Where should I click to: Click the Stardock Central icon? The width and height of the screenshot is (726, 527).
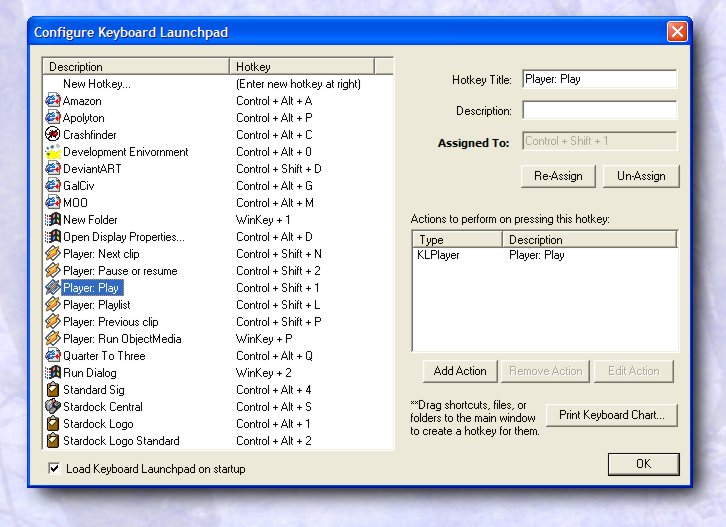click(x=53, y=407)
